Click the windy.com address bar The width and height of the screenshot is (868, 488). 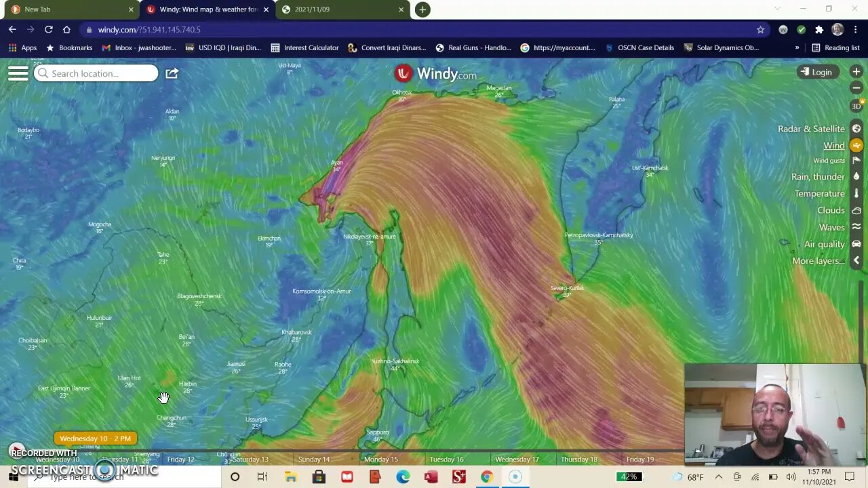[x=420, y=30]
